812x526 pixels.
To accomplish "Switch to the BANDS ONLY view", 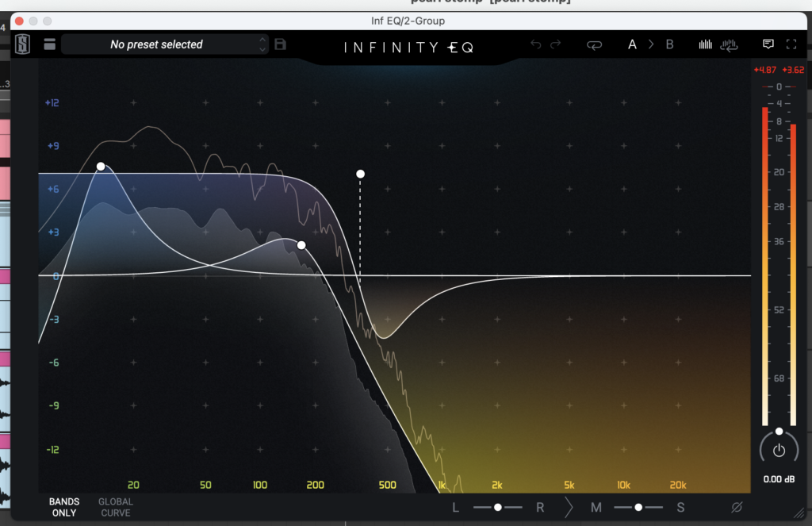I will [x=64, y=507].
